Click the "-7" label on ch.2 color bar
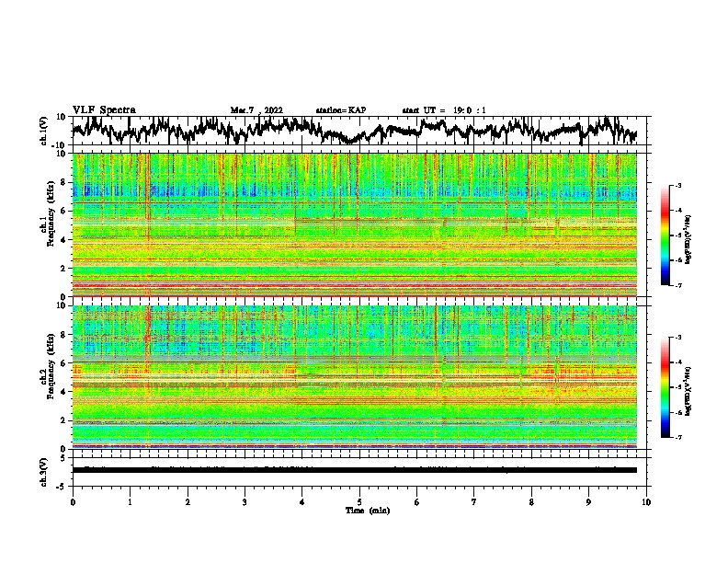 [x=677, y=437]
